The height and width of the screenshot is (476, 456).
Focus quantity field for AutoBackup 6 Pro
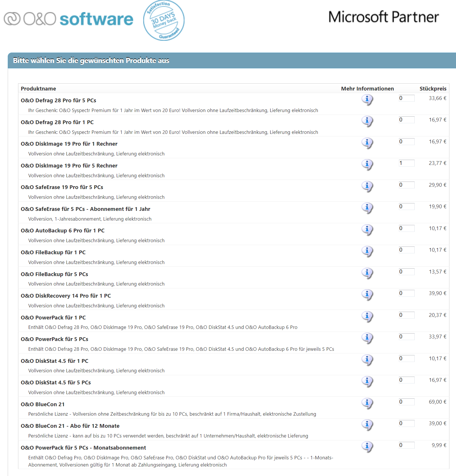(407, 228)
